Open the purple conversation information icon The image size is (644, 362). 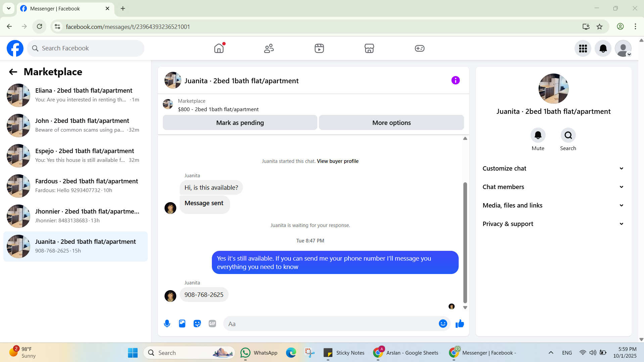pyautogui.click(x=455, y=80)
